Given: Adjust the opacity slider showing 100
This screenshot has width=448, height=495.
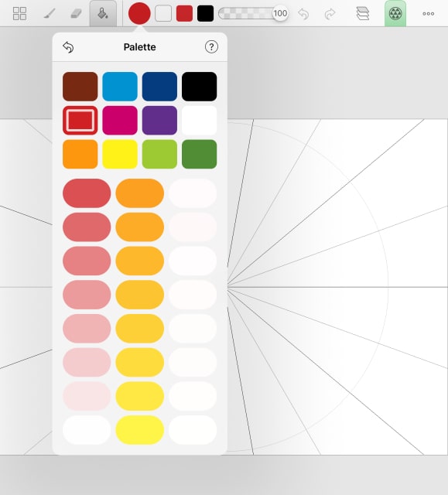Looking at the screenshot, I should 253,14.
